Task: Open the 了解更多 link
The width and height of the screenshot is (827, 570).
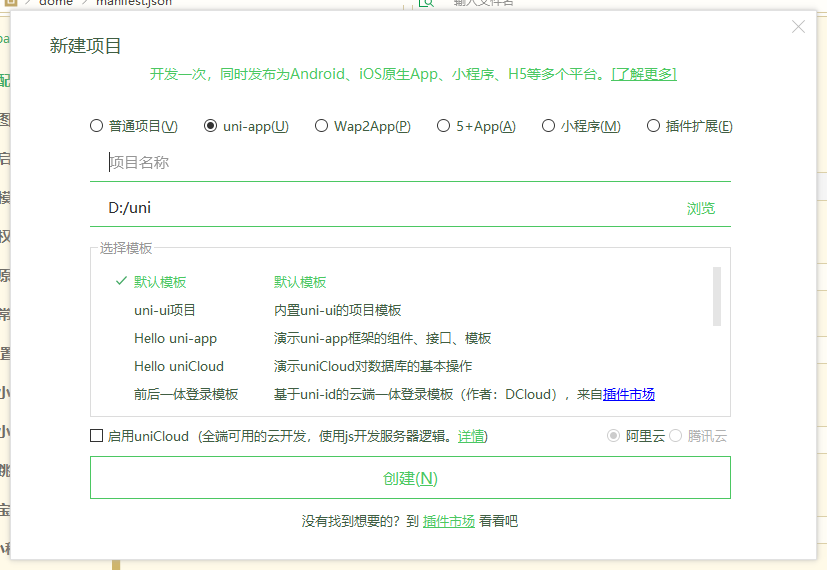Action: pos(644,74)
